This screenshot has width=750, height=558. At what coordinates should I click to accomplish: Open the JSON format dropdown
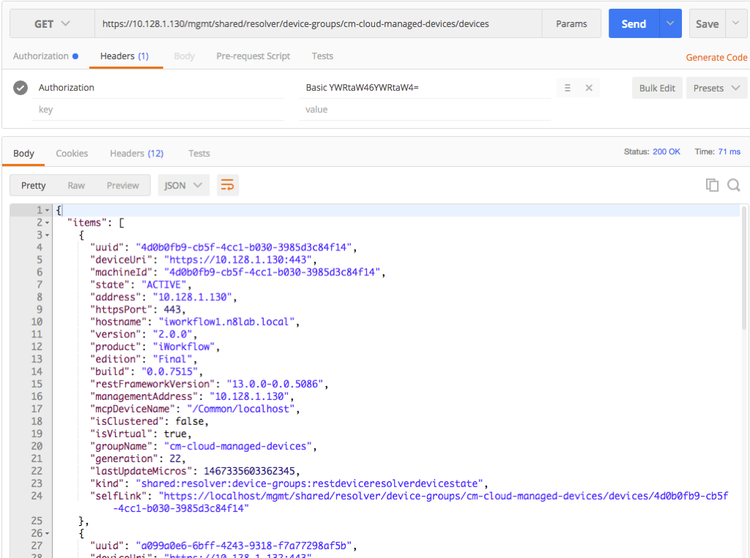tap(184, 185)
